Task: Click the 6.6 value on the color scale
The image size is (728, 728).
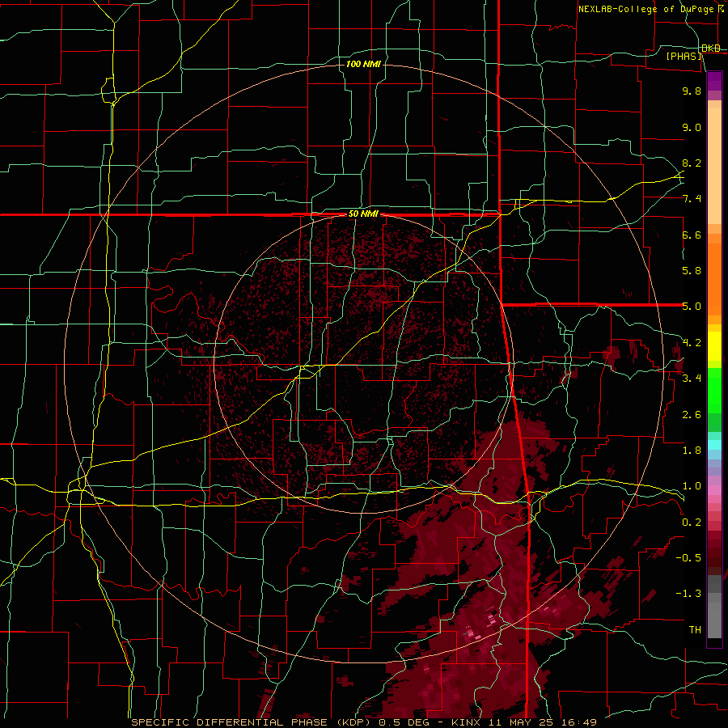Action: tap(692, 235)
